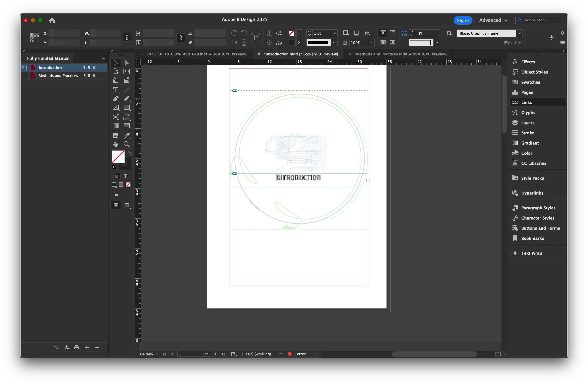
Task: Click the Print Book icon
Action: point(77,347)
